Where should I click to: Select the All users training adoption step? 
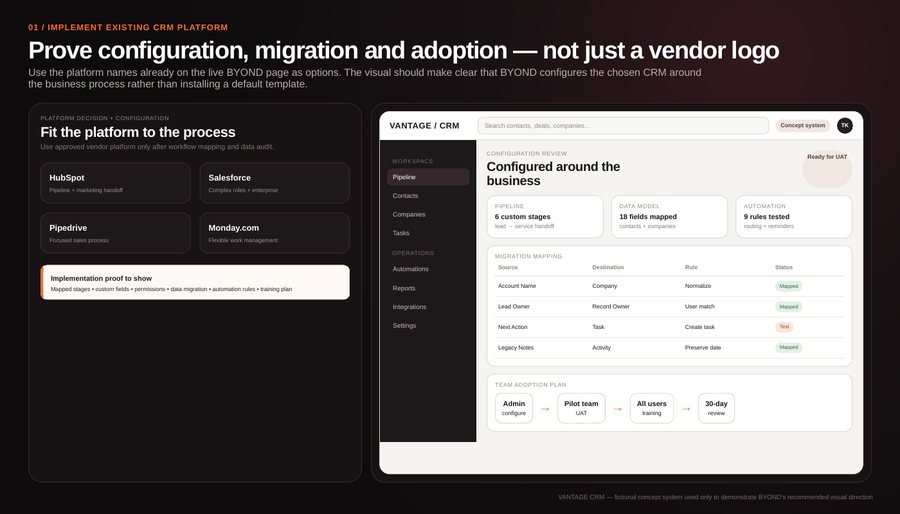(x=651, y=408)
